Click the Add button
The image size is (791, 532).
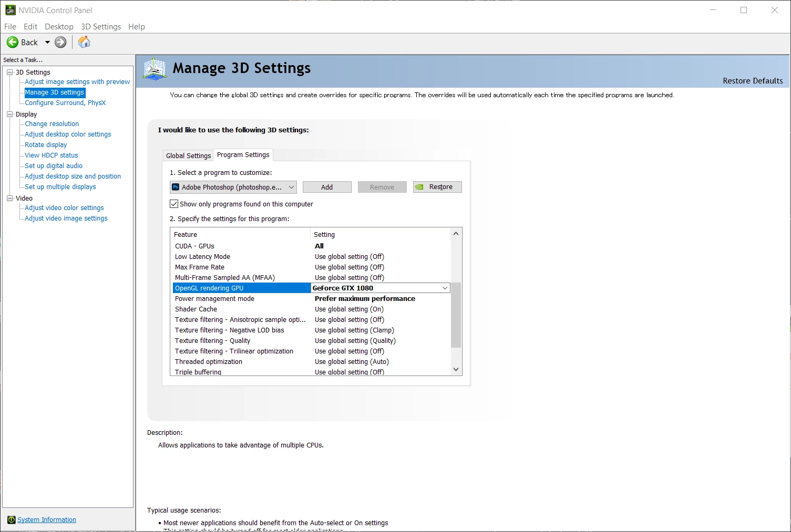click(327, 187)
